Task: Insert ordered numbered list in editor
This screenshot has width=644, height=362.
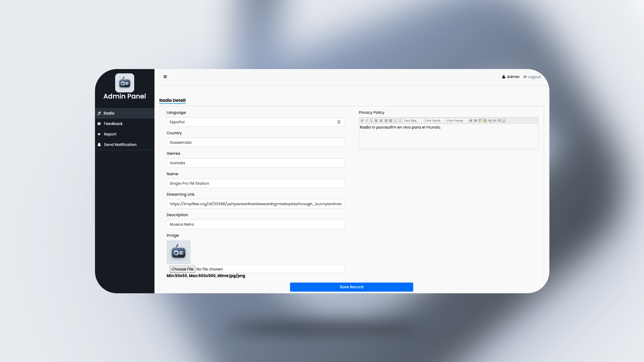Action: [395, 121]
